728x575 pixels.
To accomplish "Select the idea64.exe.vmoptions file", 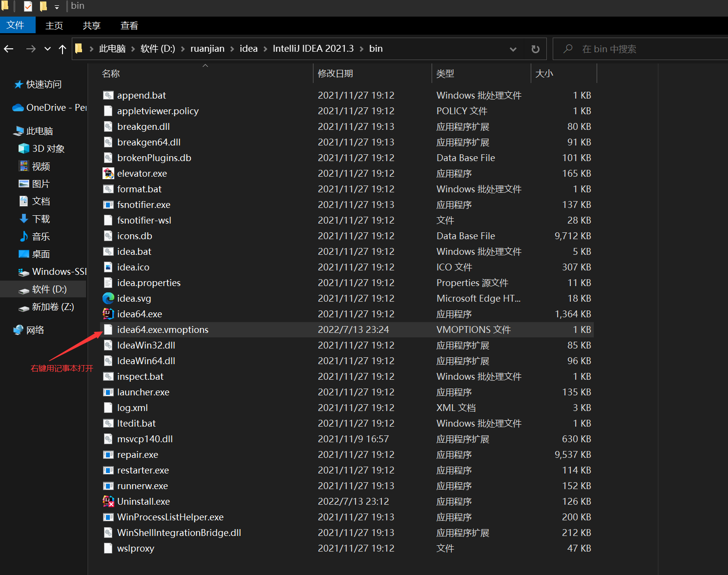I will (163, 329).
